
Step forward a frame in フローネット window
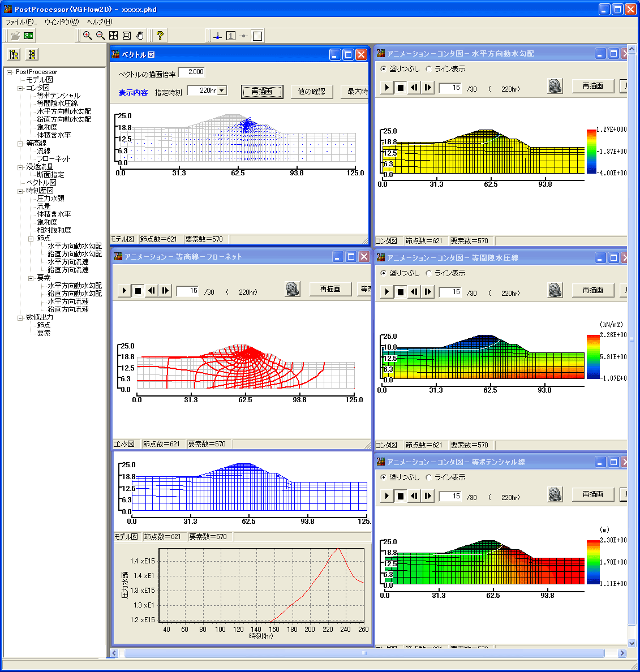(165, 291)
